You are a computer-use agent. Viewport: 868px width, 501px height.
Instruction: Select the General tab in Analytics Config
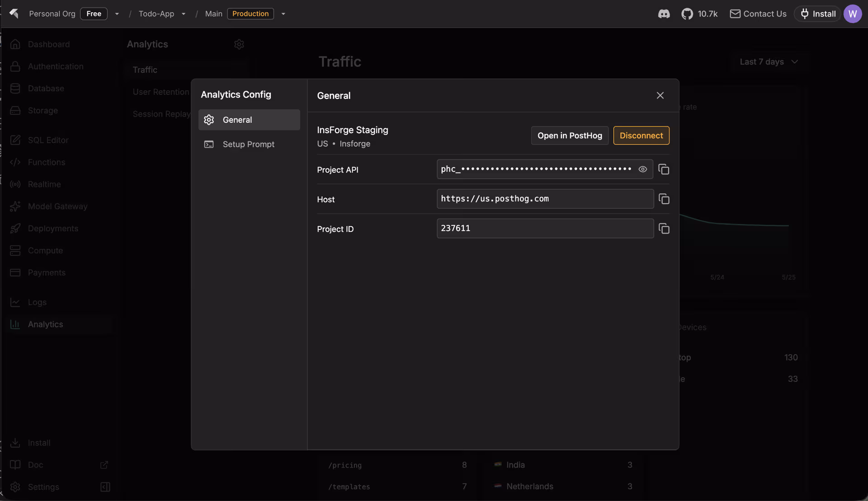(249, 120)
